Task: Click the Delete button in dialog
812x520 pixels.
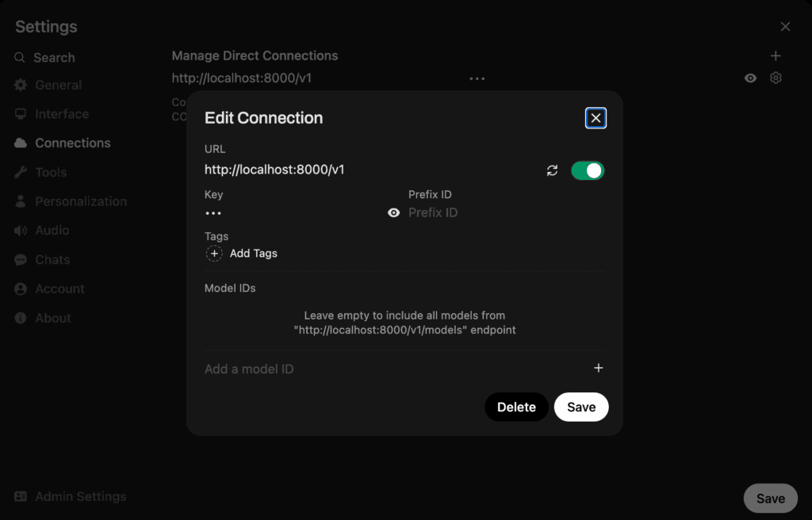Action: [516, 407]
